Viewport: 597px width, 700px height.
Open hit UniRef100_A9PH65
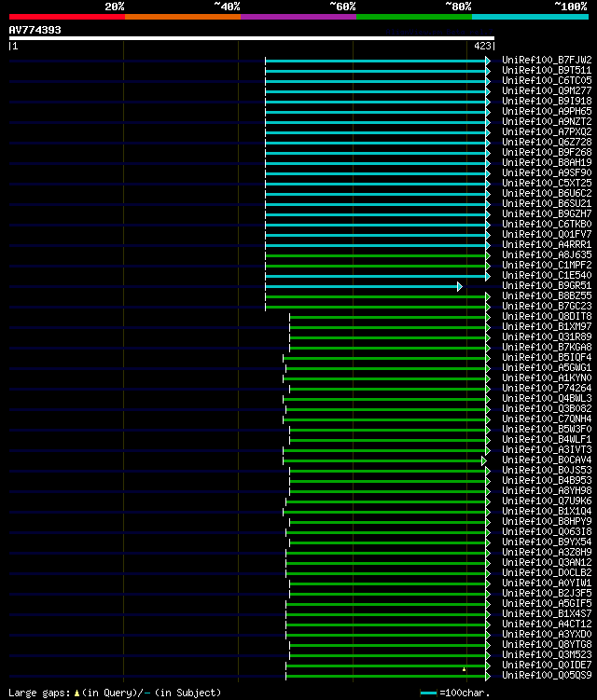tap(547, 111)
